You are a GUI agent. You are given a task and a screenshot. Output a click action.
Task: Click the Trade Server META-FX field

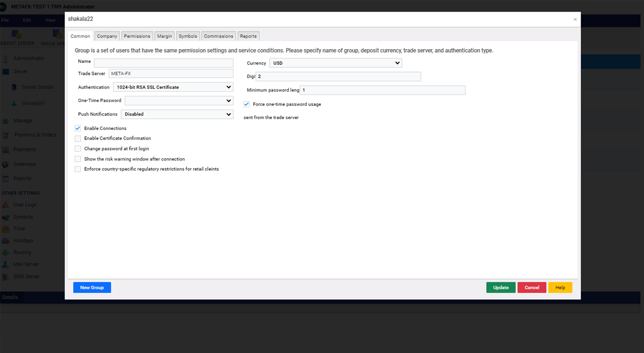coord(171,74)
